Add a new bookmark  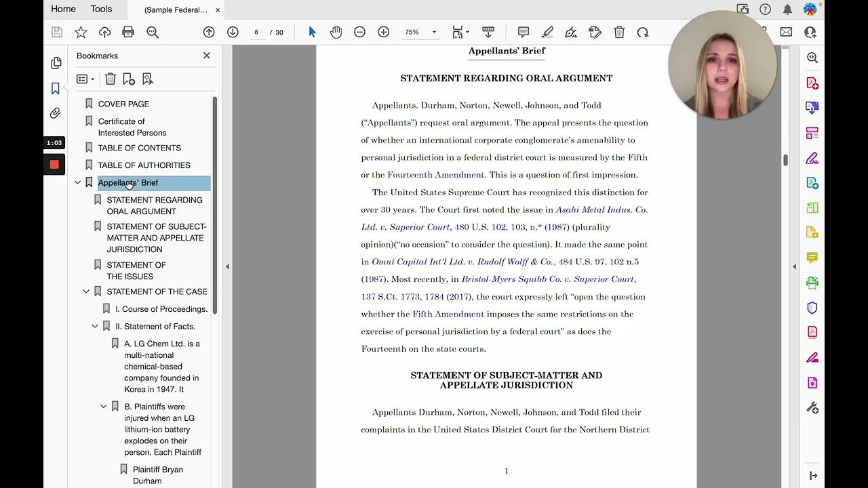(129, 79)
